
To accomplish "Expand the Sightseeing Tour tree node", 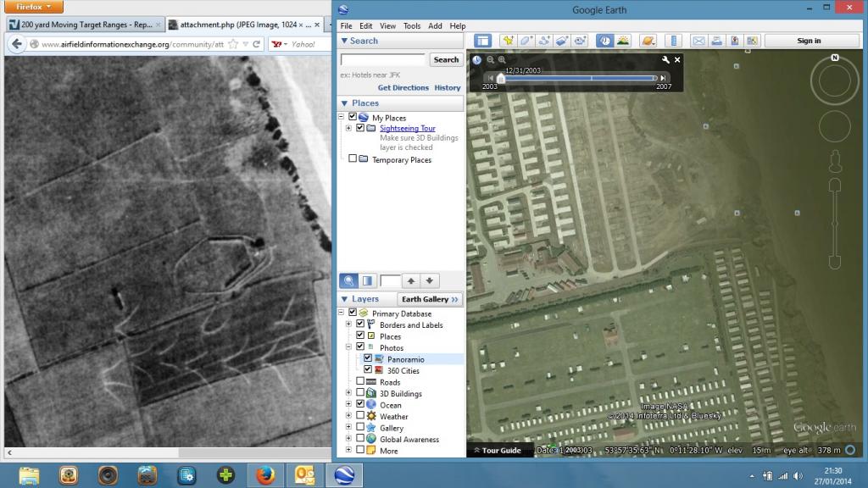I will (348, 129).
